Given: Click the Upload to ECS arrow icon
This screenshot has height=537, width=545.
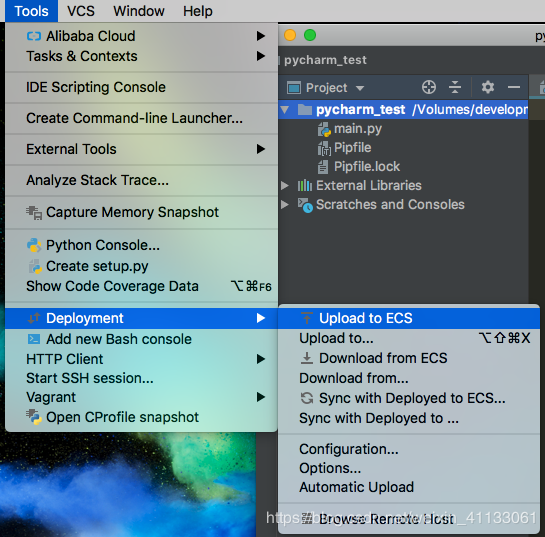Looking at the screenshot, I should pyautogui.click(x=307, y=318).
